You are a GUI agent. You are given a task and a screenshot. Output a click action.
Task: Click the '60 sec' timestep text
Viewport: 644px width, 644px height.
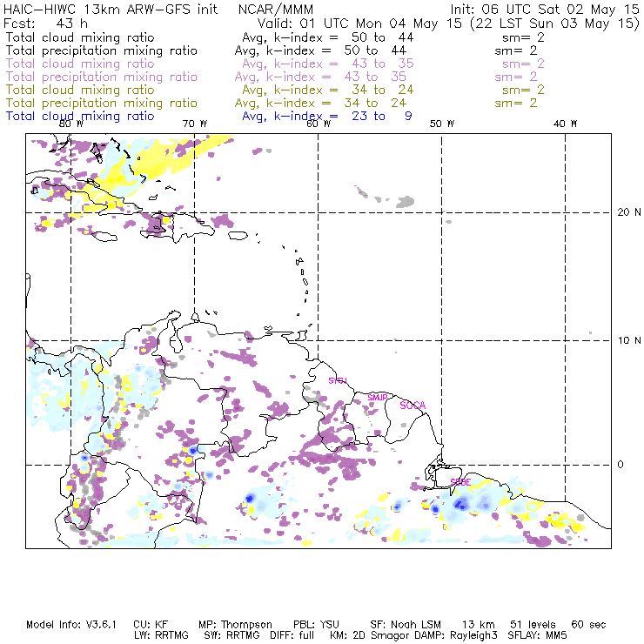588,625
